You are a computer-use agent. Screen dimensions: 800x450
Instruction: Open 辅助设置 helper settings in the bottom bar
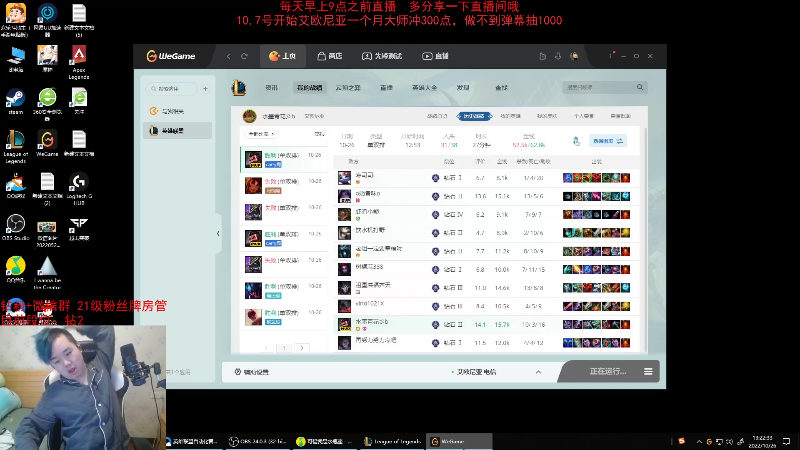tap(252, 372)
